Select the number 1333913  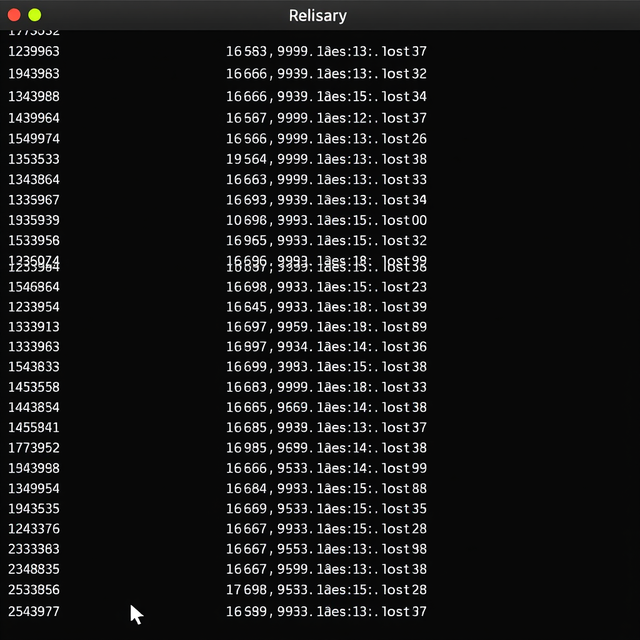coord(34,327)
